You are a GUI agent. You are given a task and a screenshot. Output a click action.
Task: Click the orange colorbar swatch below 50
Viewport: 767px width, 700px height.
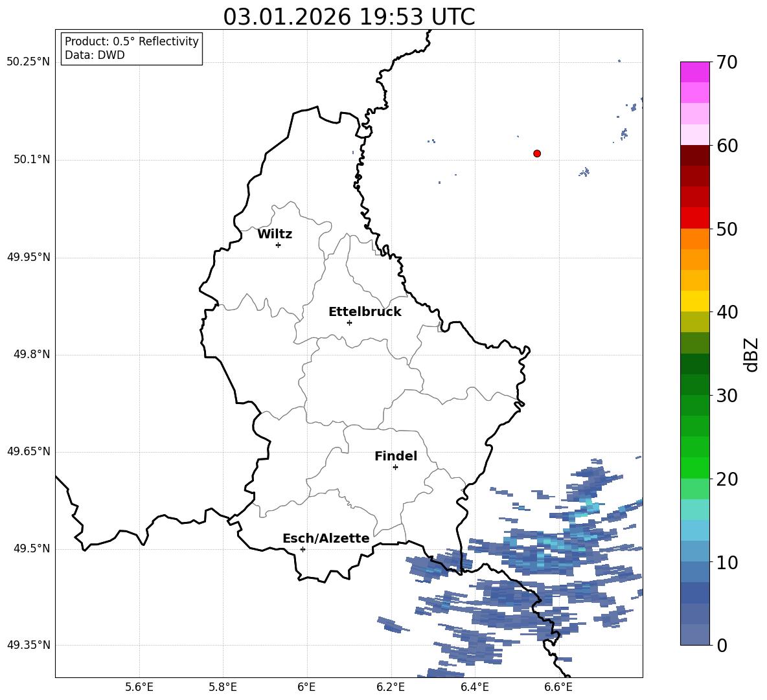[694, 238]
